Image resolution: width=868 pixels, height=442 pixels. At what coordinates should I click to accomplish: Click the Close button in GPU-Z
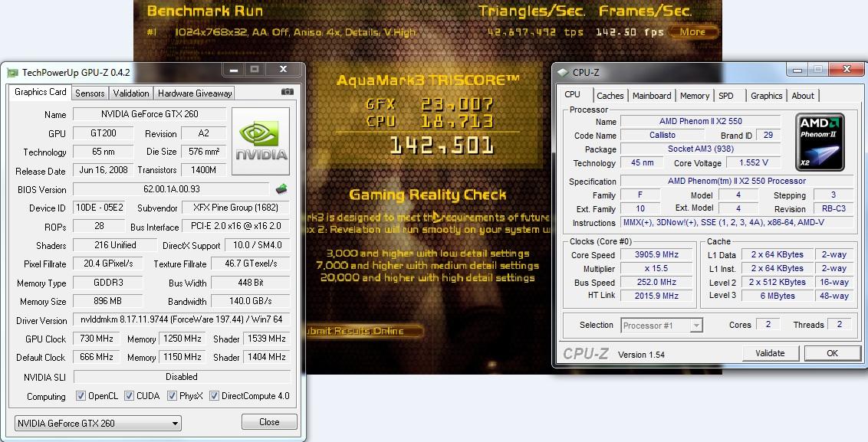tap(269, 422)
